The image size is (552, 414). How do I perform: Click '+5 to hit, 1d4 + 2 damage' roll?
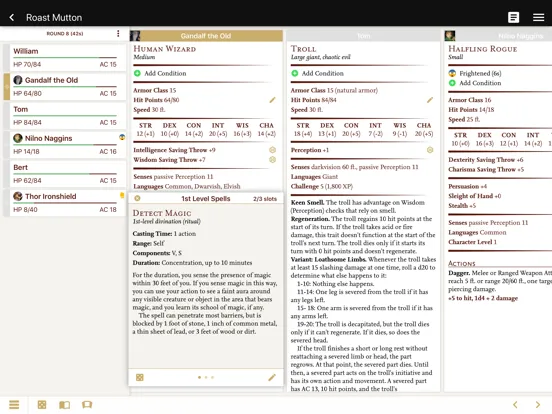[483, 298]
